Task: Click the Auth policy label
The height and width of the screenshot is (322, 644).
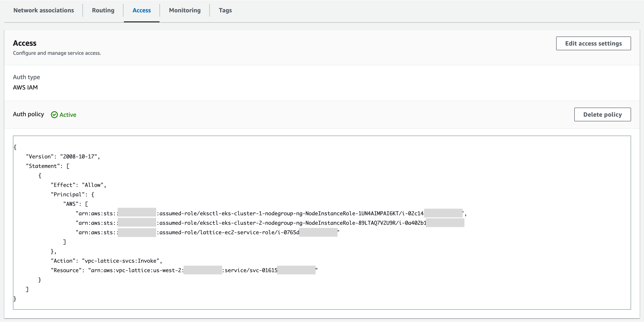Action: pos(28,114)
